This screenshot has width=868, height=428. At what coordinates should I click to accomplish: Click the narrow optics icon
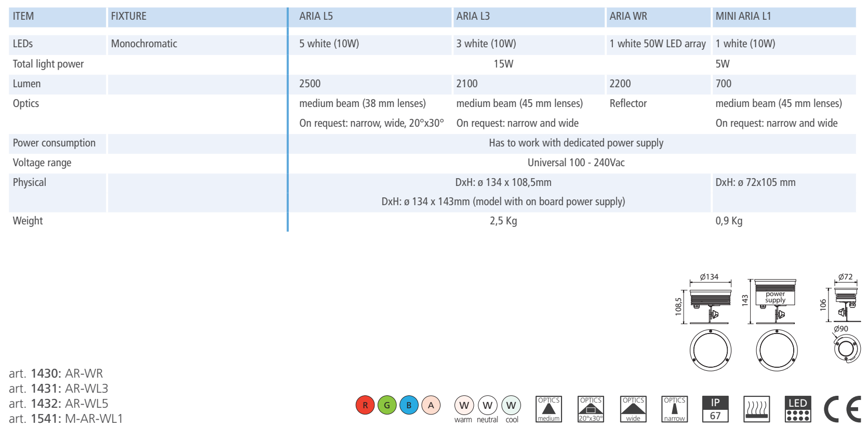click(x=674, y=409)
